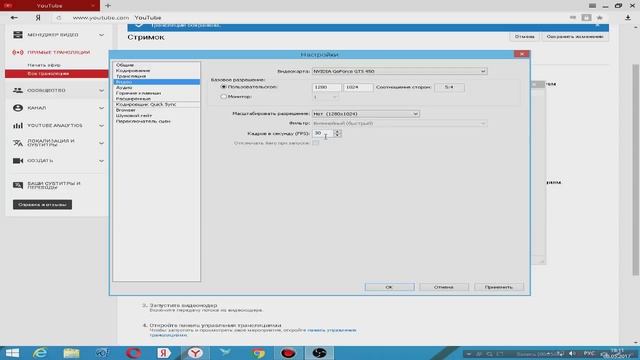Click the Создать camera icon
The width and height of the screenshot is (640, 360).
point(18,161)
